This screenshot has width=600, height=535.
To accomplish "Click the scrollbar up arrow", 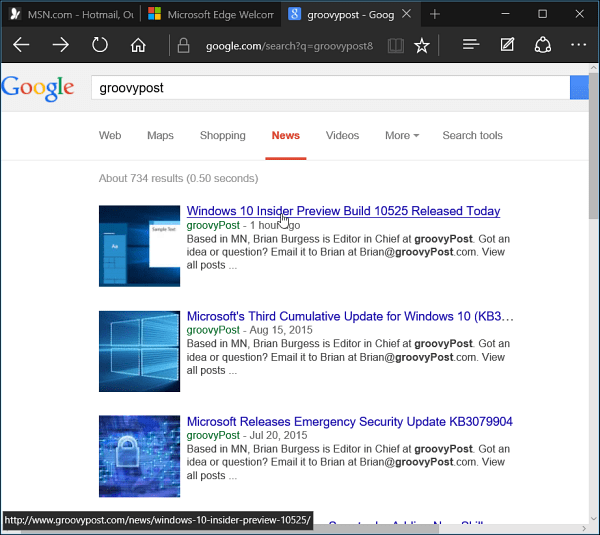I will pyautogui.click(x=593, y=68).
